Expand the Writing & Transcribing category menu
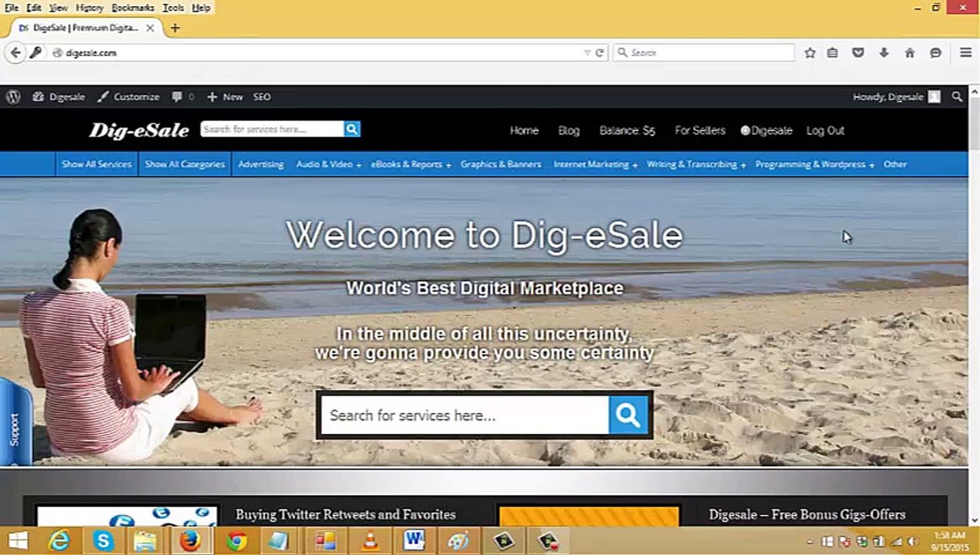 [x=696, y=164]
